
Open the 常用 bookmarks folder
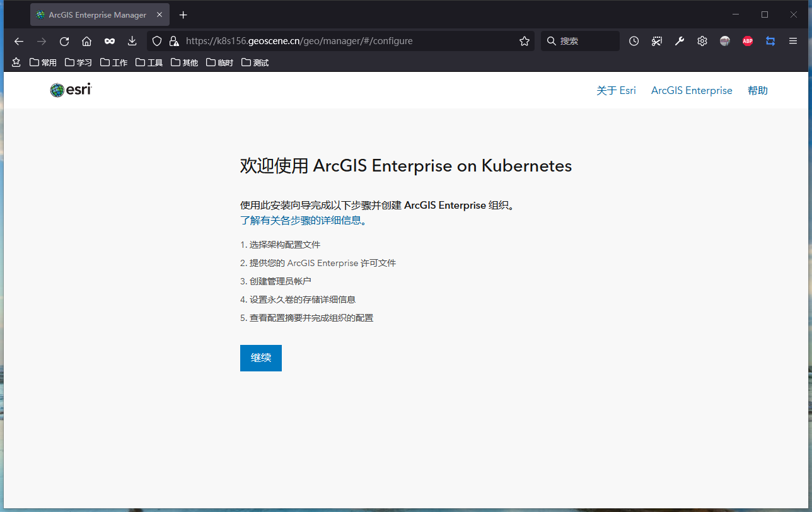[43, 62]
